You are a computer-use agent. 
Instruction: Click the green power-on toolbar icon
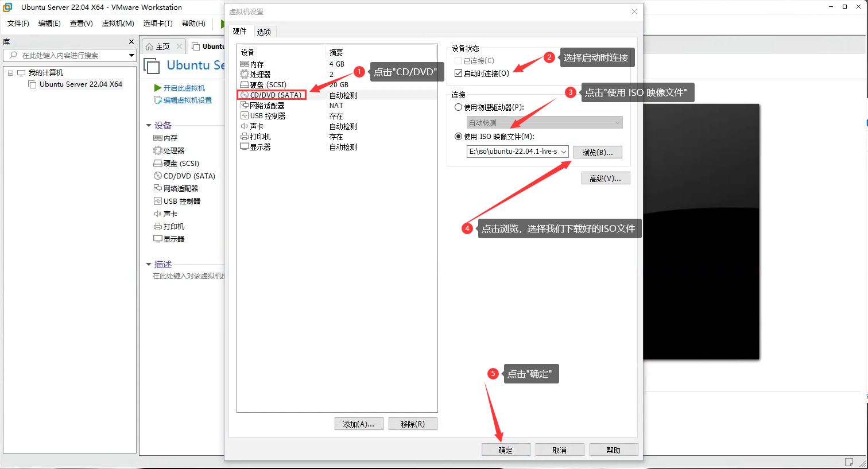coord(222,24)
